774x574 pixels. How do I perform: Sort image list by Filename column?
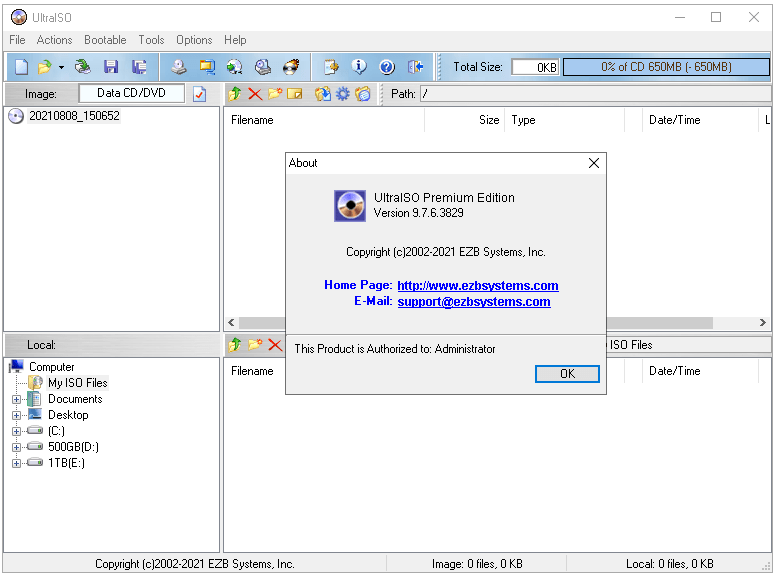[x=324, y=120]
